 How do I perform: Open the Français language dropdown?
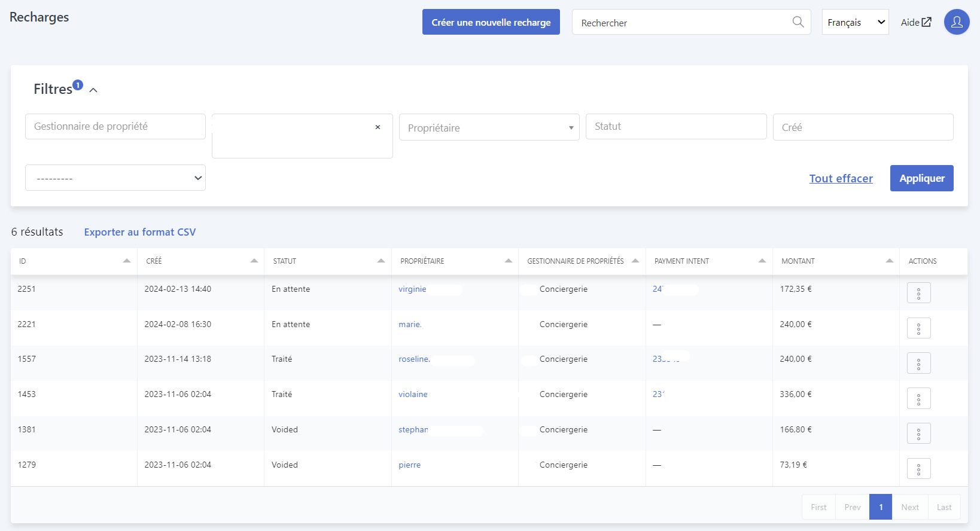click(855, 22)
